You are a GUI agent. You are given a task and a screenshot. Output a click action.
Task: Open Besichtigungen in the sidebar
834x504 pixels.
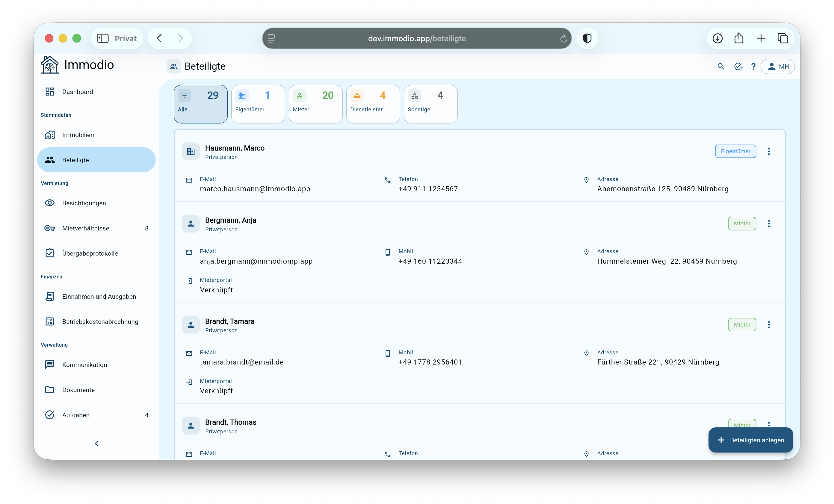96,203
